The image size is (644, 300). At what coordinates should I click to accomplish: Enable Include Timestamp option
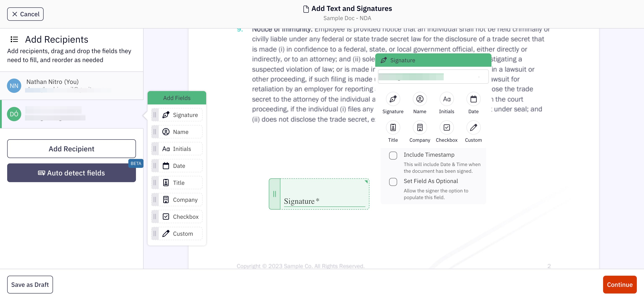point(393,155)
